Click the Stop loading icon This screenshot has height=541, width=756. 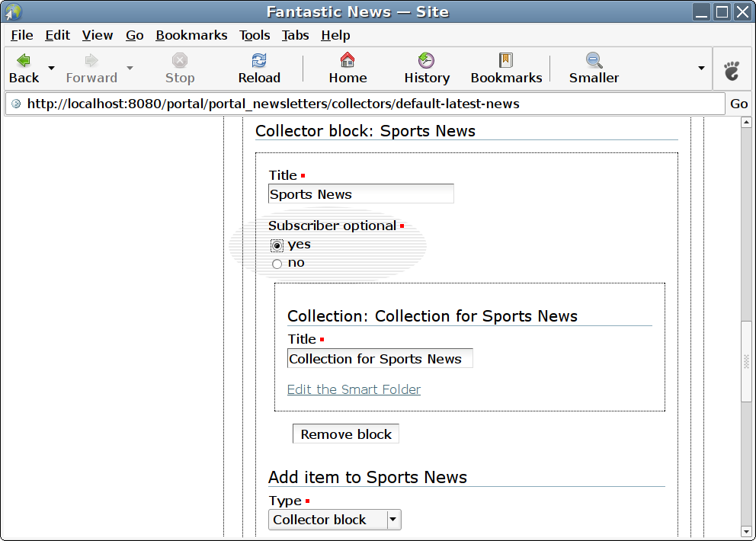coord(180,61)
